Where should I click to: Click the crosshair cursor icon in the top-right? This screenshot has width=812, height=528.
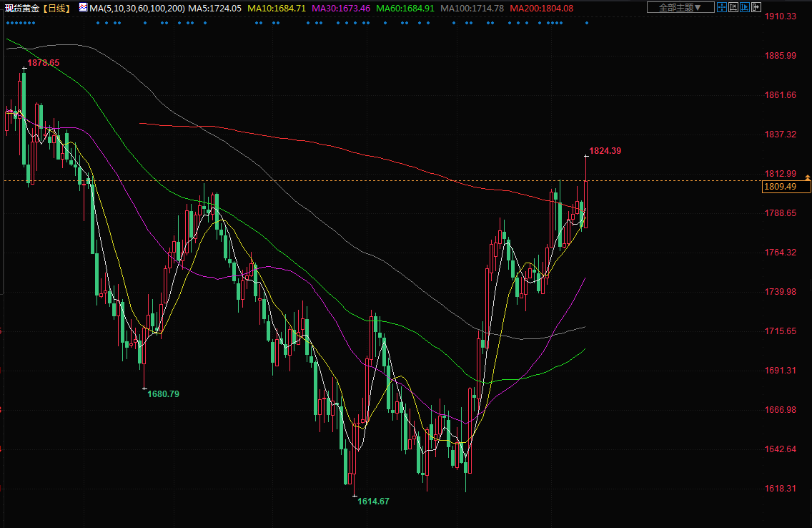click(723, 7)
